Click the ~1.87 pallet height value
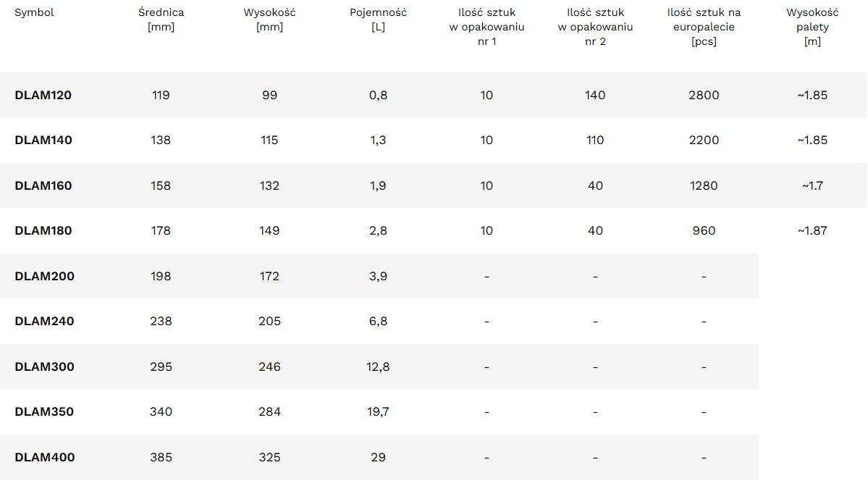This screenshot has width=868, height=486. (x=812, y=230)
